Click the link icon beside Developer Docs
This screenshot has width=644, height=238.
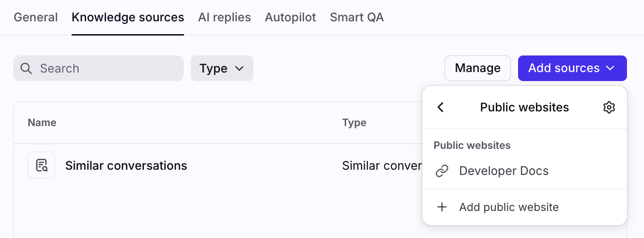[442, 171]
